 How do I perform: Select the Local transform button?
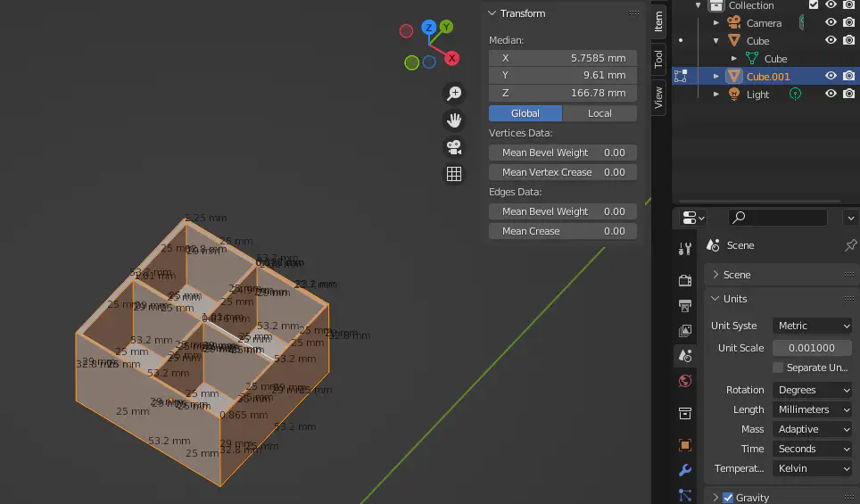(600, 113)
